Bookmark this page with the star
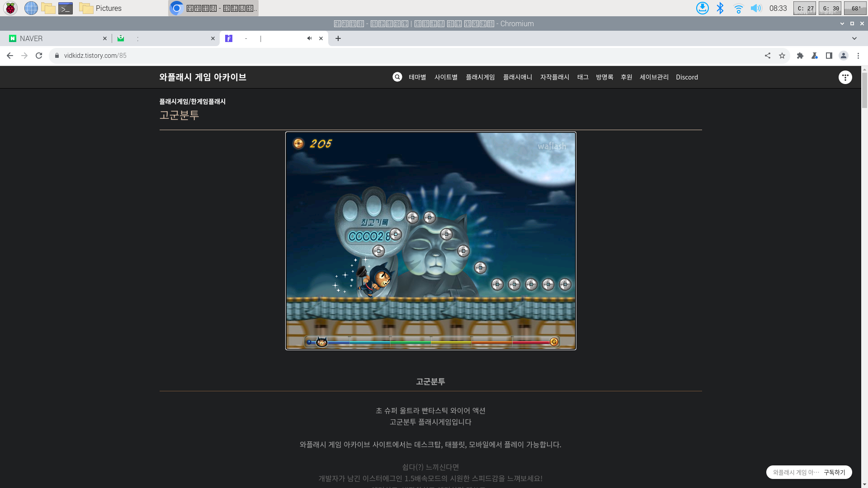Screen dimensions: 868x488 coord(782,56)
